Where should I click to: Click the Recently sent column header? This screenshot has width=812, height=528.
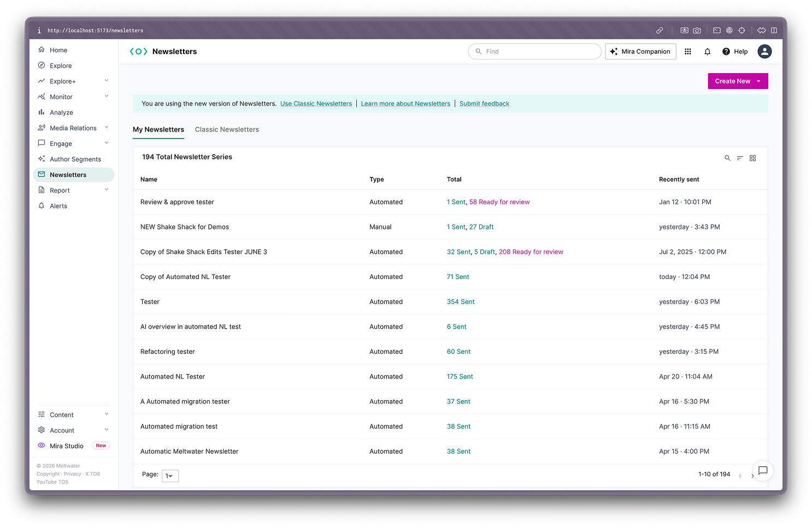[679, 179]
